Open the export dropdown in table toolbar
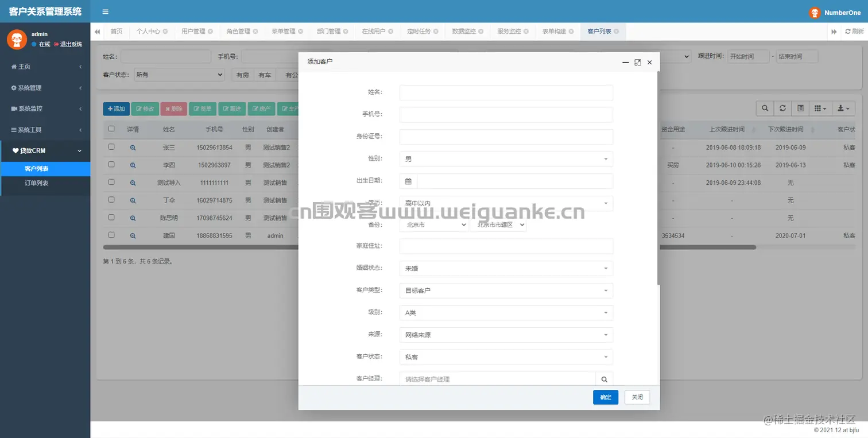The height and width of the screenshot is (438, 868). (x=844, y=108)
